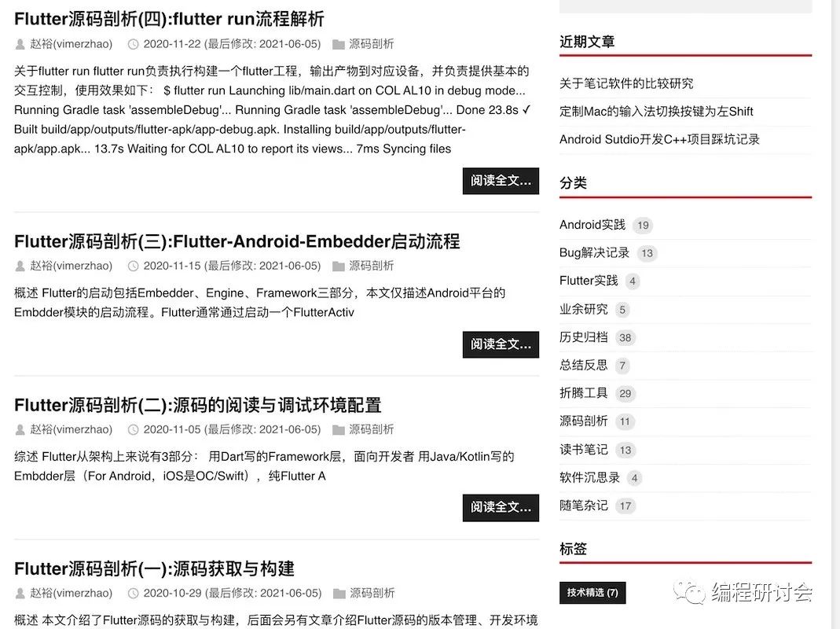Image resolution: width=840 pixels, height=629 pixels.
Task: Click excerpt beginning 关于flutter run flutter run负责执行构建
Action: pos(273,110)
